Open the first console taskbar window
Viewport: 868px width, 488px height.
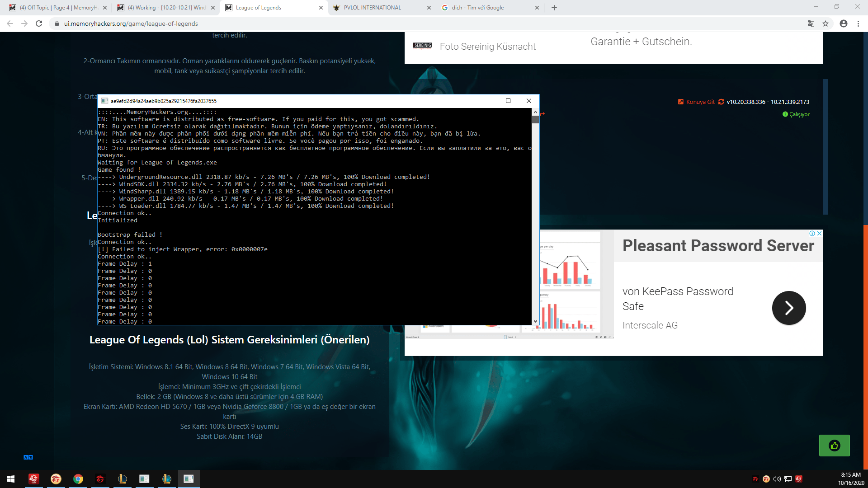(x=144, y=479)
